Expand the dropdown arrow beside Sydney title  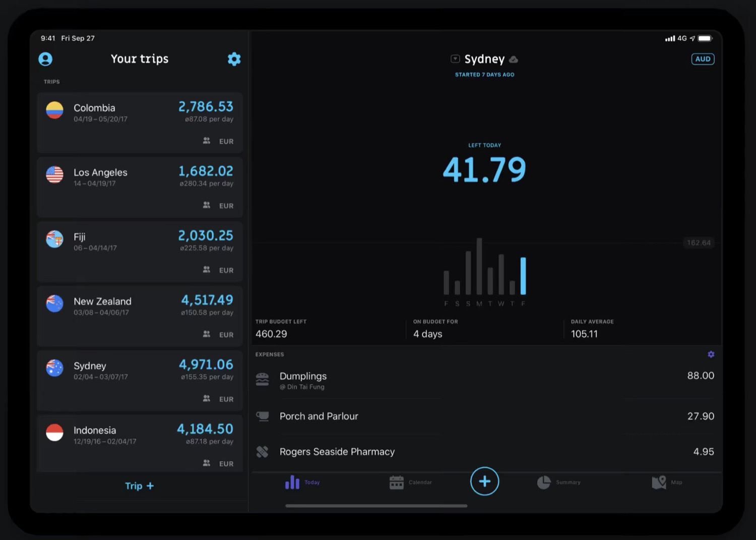coord(455,59)
